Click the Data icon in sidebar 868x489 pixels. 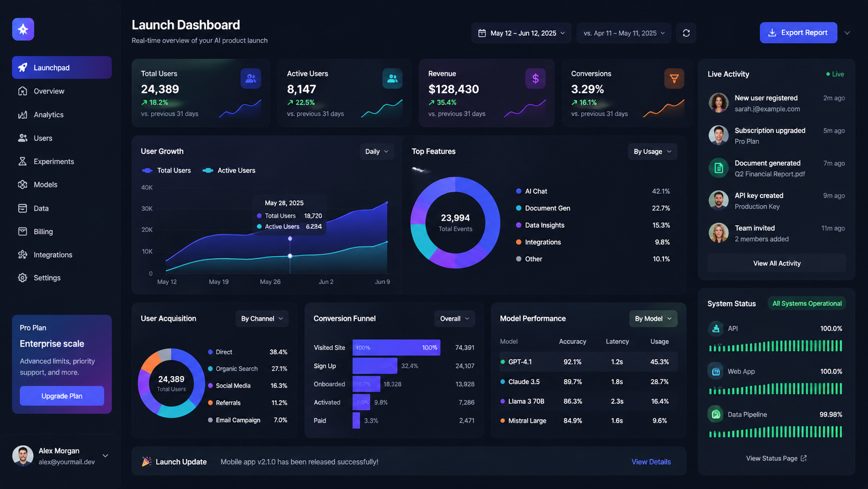coord(22,208)
